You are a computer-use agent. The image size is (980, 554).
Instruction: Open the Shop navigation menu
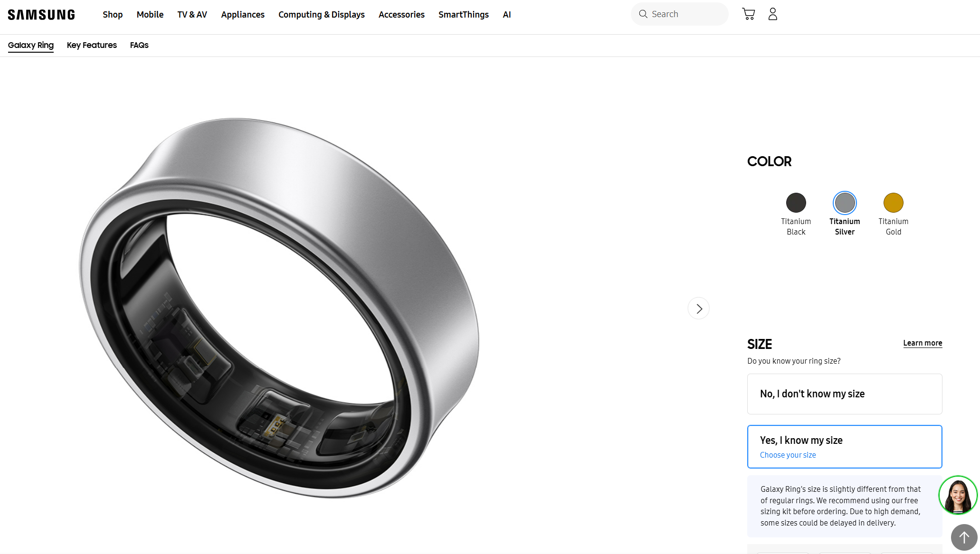click(x=113, y=15)
